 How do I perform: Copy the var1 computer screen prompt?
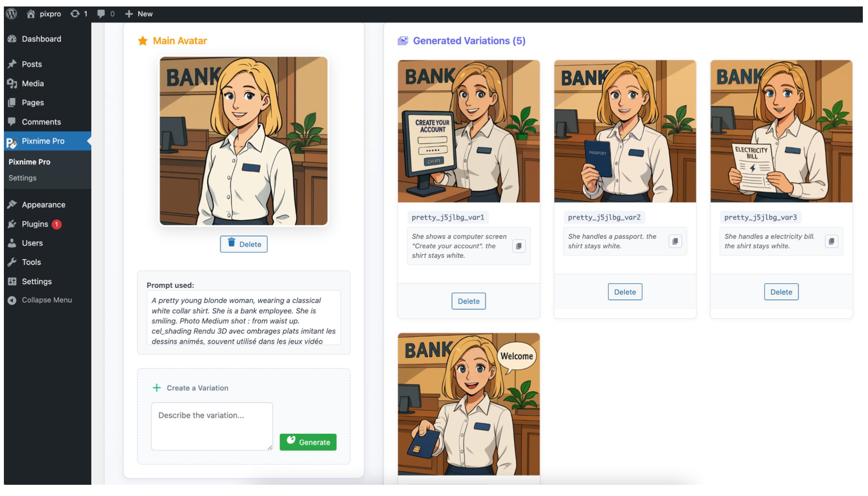coord(519,246)
